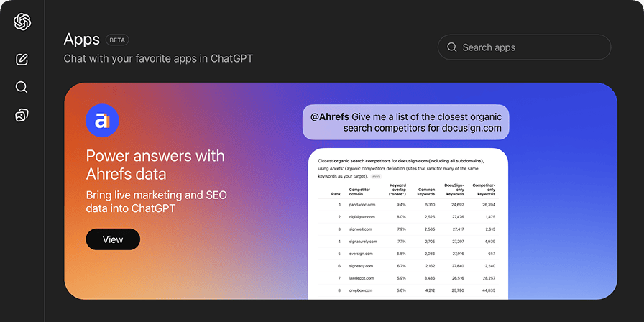Open the sidebar search chats icon
Screen dimensions: 644x322
coord(22,87)
